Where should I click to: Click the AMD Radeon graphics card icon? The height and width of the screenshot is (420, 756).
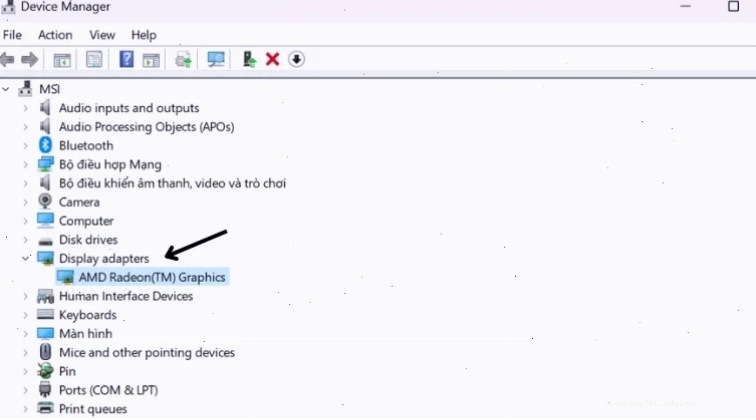pos(65,277)
